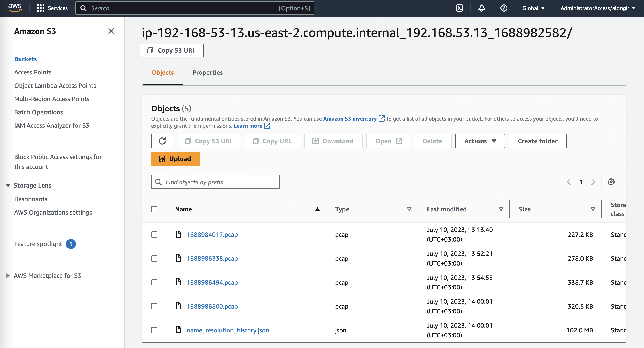Click the help question mark icon
The width and height of the screenshot is (644, 348).
503,8
